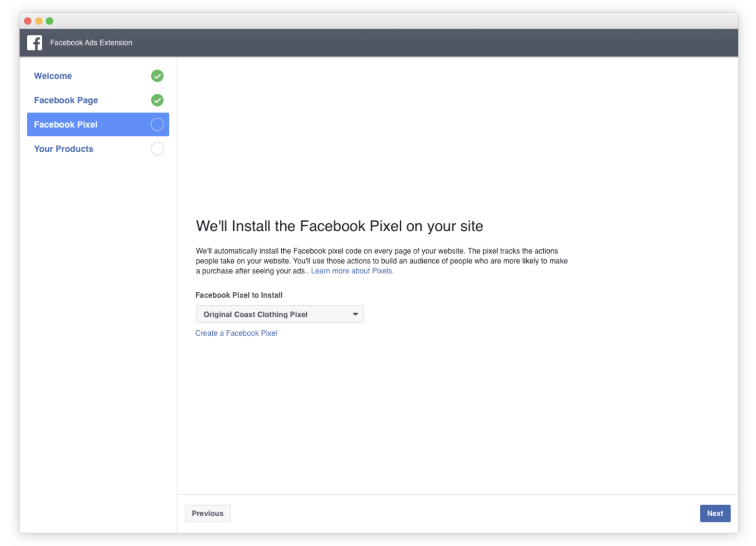Image resolution: width=756 pixels, height=546 pixels.
Task: Go to the Facebook Page step
Action: [66, 100]
